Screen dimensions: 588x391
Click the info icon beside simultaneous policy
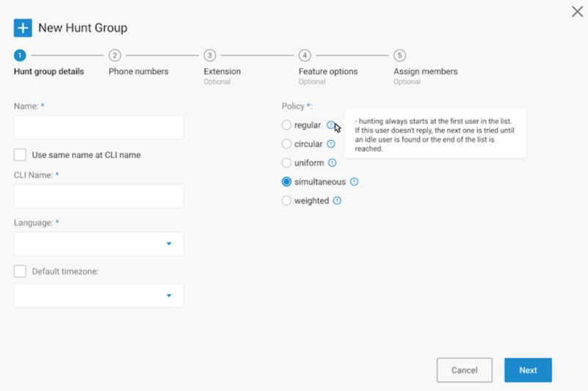coord(354,182)
